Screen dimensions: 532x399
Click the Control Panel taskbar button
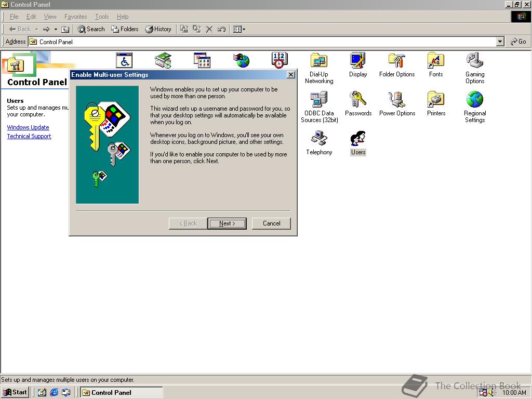(122, 393)
